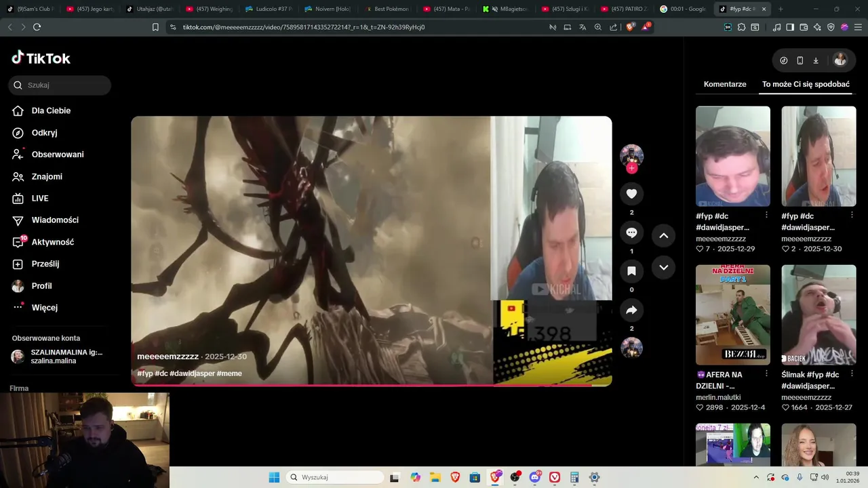868x488 pixels.
Task: Click meeeeemzzzzz username on video
Action: [x=167, y=357]
